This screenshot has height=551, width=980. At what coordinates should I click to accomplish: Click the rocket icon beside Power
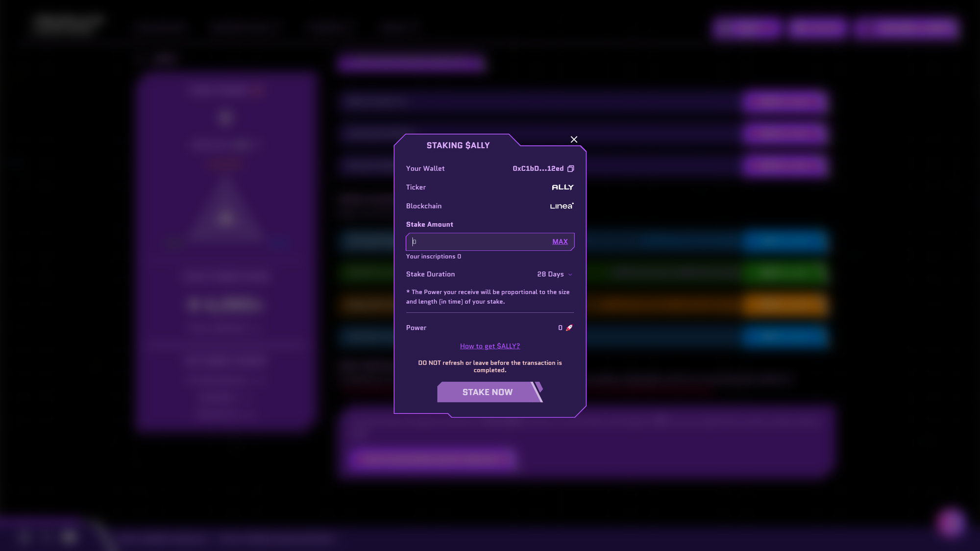pyautogui.click(x=569, y=328)
